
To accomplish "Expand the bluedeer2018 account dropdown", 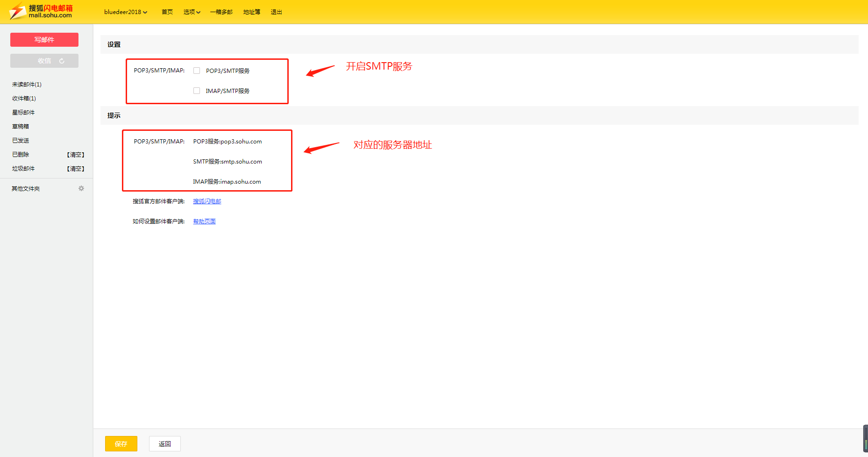I will click(125, 12).
